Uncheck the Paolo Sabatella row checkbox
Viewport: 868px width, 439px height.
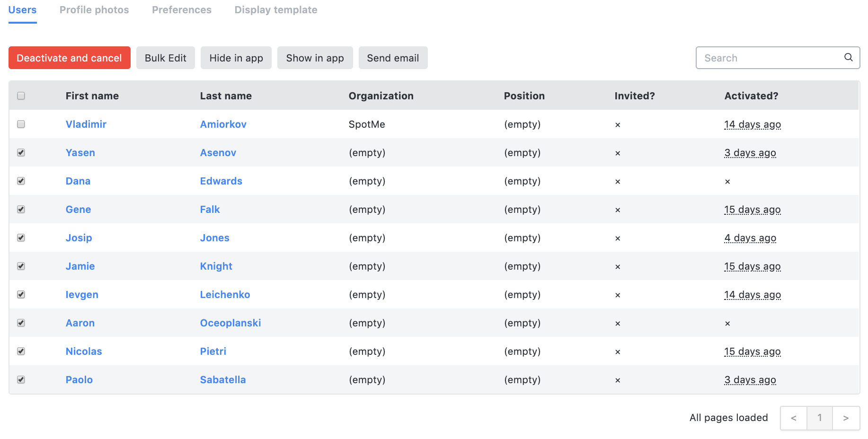click(x=21, y=379)
